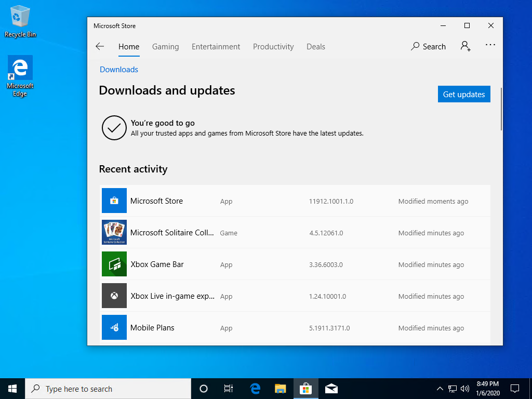
Task: Click version 5.1911.3171.0 text
Action: pyautogui.click(x=329, y=328)
